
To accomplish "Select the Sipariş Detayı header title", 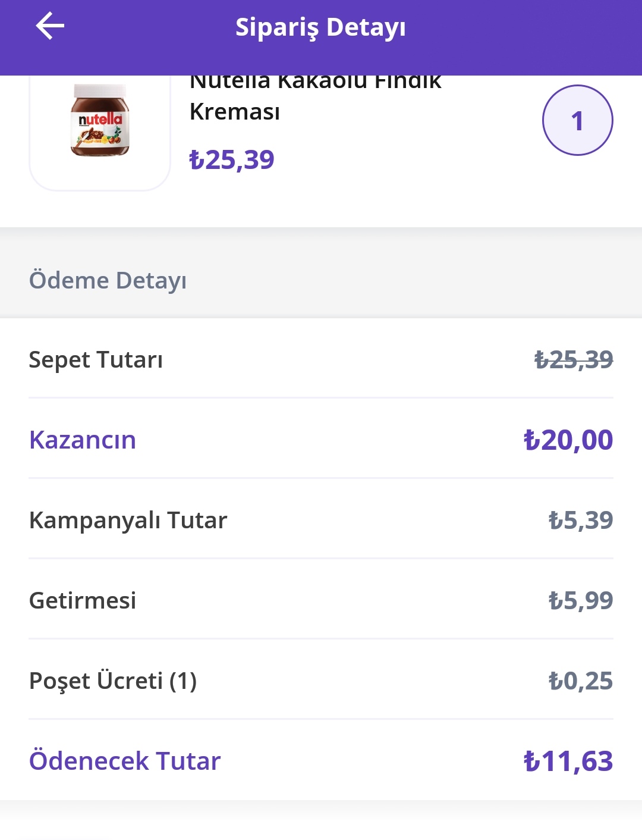I will (x=320, y=27).
